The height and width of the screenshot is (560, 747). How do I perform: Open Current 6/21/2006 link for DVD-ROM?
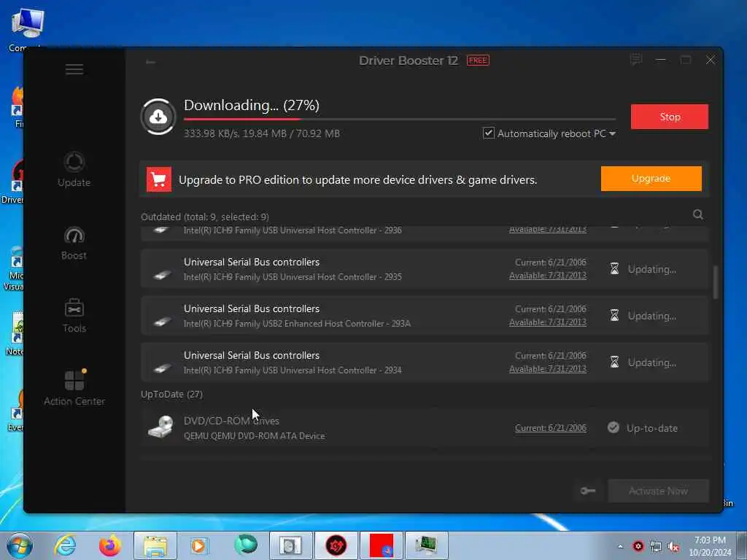(x=550, y=428)
